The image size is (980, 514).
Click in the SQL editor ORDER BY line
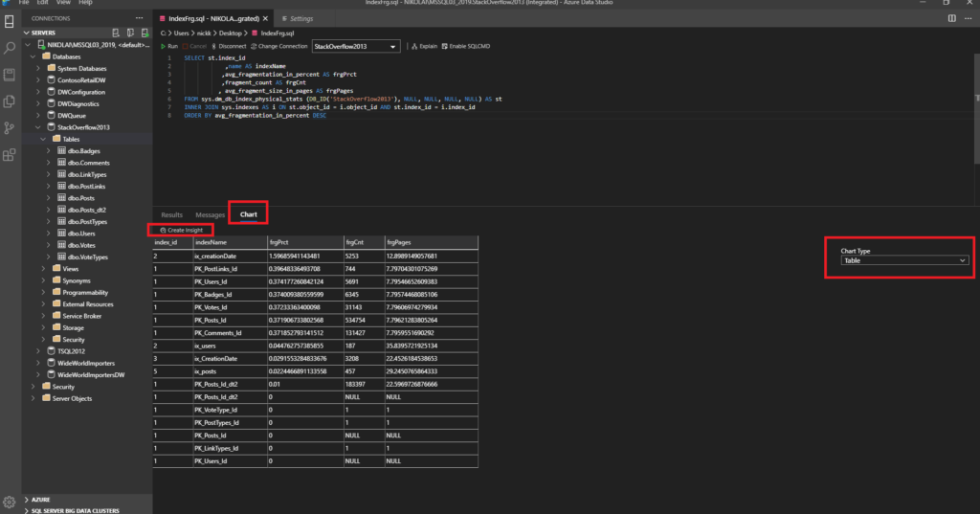point(255,116)
